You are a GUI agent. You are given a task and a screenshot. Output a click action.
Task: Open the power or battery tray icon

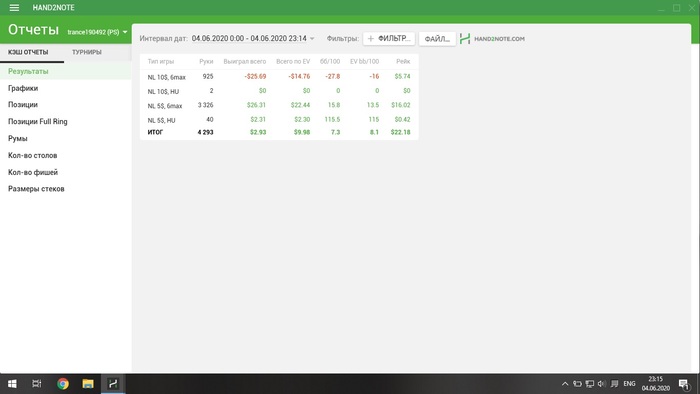[x=577, y=384]
